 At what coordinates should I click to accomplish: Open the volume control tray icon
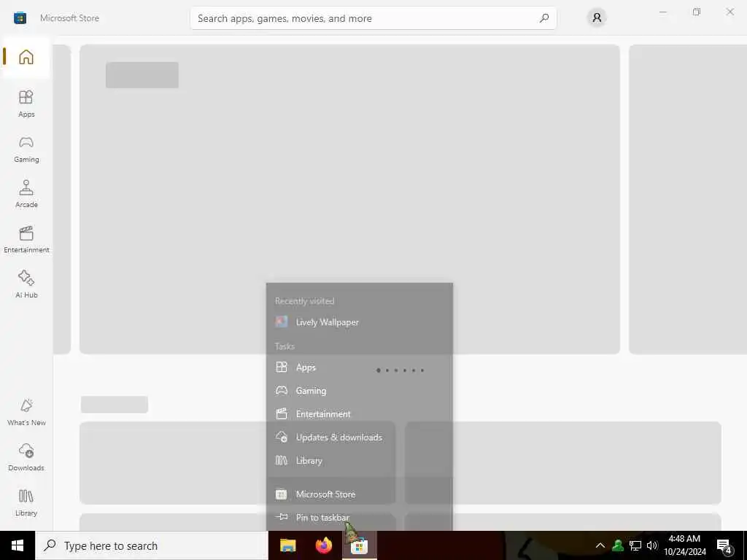(652, 545)
